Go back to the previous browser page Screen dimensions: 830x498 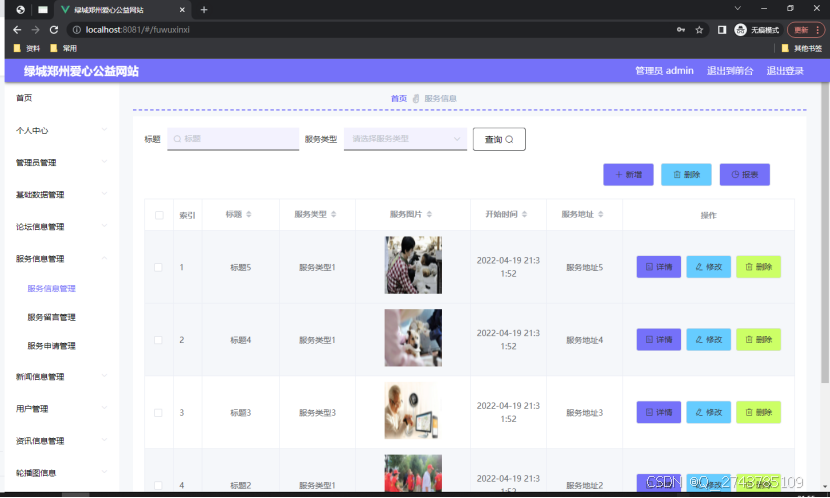17,30
